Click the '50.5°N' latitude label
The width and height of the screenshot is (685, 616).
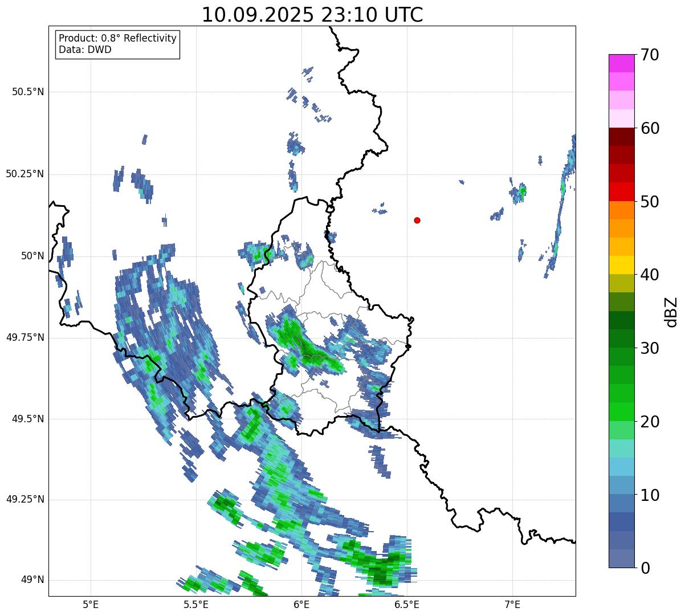28,92
